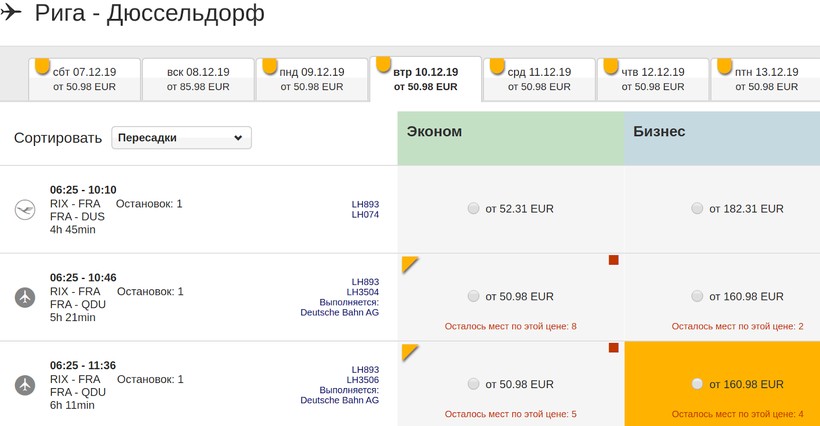Screen dimensions: 820x426
Task: Select the economy fare от 52.31 EUR
Action: point(473,209)
